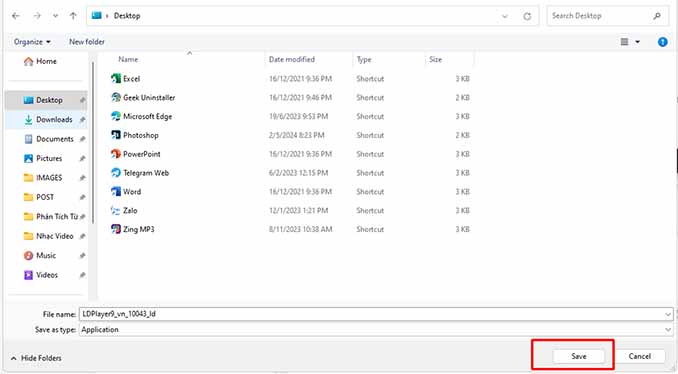This screenshot has width=678, height=374.
Task: Refresh the Desktop folder view
Action: [527, 16]
